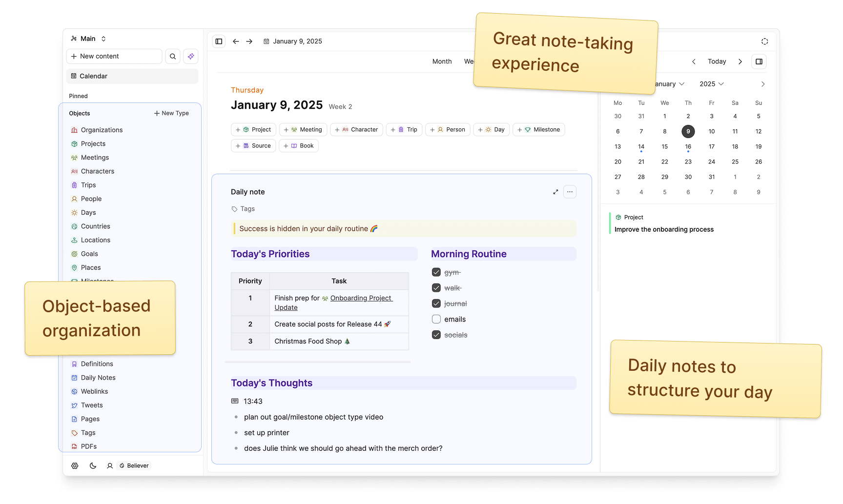Viewport: 843px width, 504px height.
Task: Open the Onboarding Project Update link
Action: 361,298
